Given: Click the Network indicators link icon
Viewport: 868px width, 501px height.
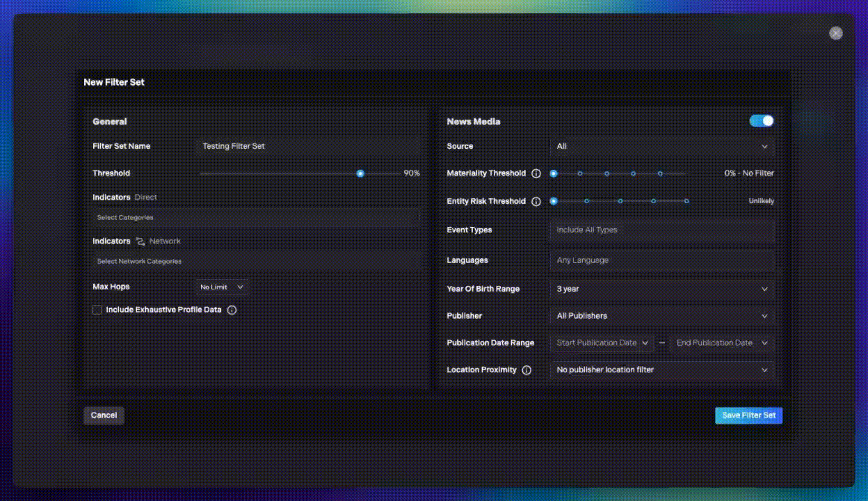Looking at the screenshot, I should click(x=140, y=241).
